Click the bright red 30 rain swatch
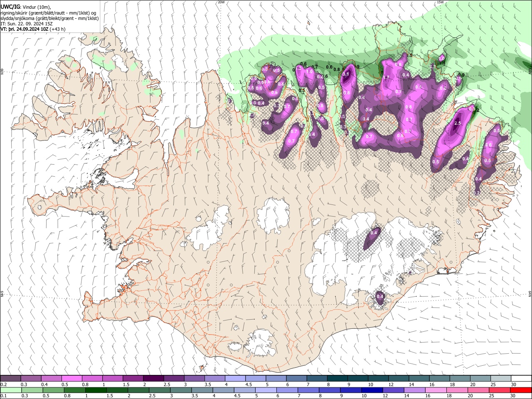The width and height of the screenshot is (532, 399). [x=521, y=390]
